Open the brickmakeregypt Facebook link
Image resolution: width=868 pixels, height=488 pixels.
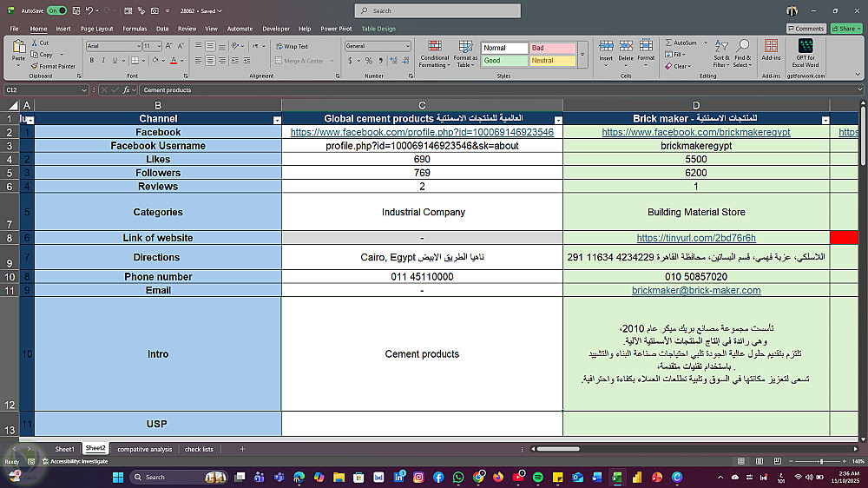(696, 132)
